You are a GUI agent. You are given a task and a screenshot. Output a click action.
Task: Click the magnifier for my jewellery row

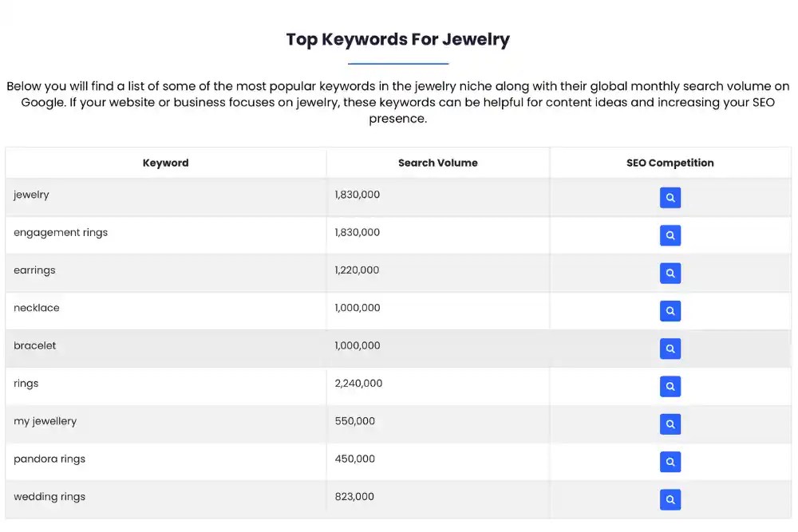pos(670,424)
